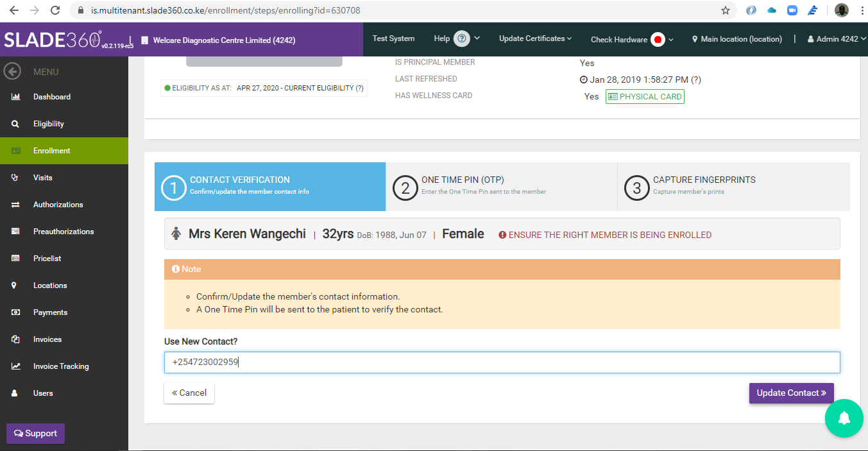This screenshot has width=868, height=451.
Task: Click the Help question mark icon
Action: tap(462, 38)
